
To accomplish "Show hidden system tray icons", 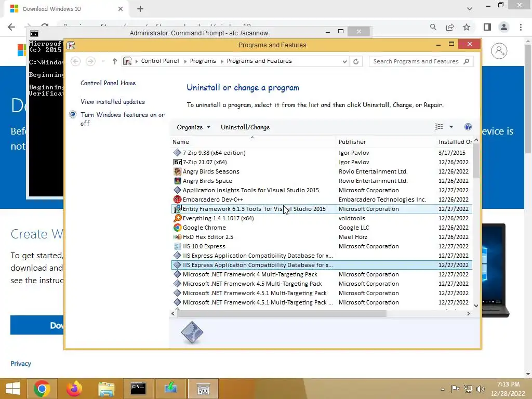I will click(x=443, y=389).
